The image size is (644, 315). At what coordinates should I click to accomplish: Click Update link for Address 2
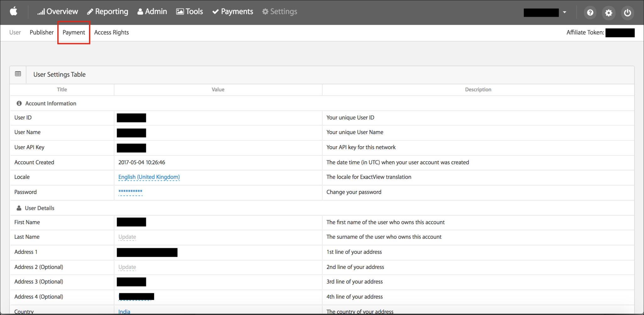point(127,267)
